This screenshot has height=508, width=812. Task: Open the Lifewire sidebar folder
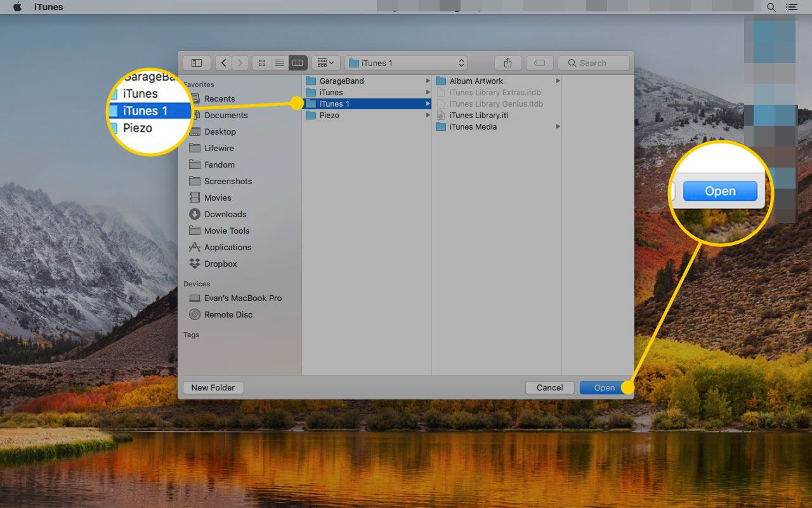click(219, 148)
